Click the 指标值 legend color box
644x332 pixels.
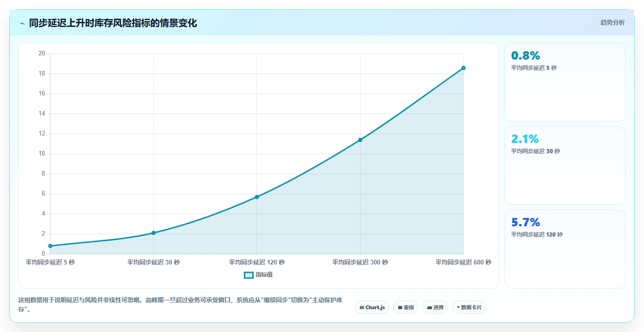click(x=249, y=275)
